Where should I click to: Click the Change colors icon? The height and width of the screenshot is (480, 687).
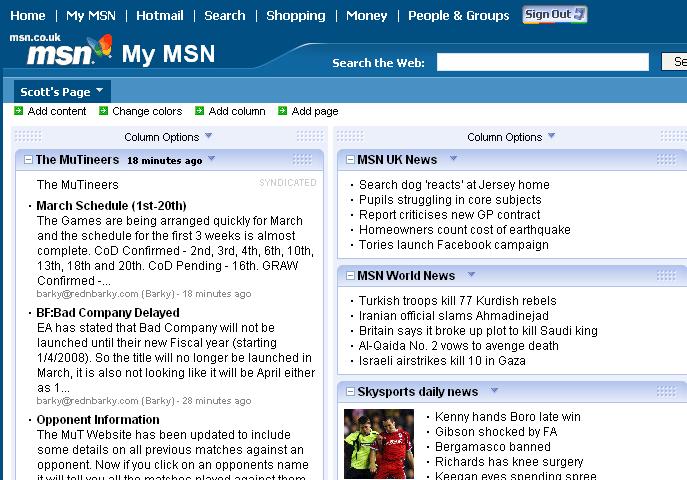pyautogui.click(x=104, y=111)
